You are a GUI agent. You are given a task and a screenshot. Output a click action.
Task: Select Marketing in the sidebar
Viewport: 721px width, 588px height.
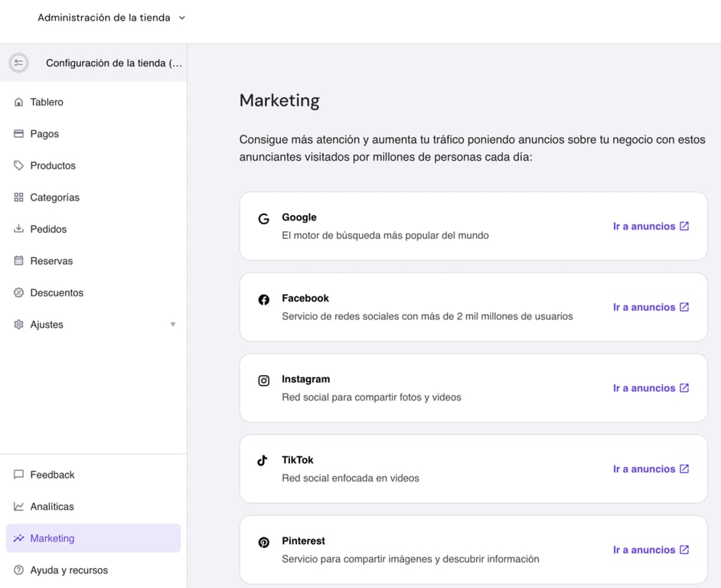pos(54,538)
